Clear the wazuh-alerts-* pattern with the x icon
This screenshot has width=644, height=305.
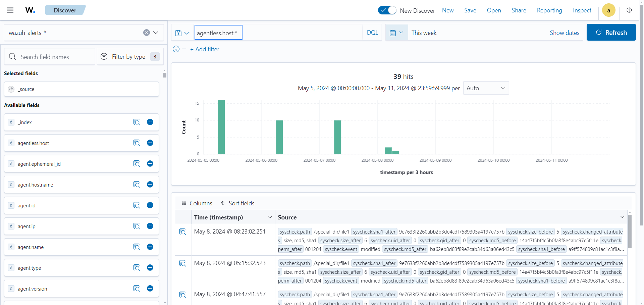pos(146,33)
